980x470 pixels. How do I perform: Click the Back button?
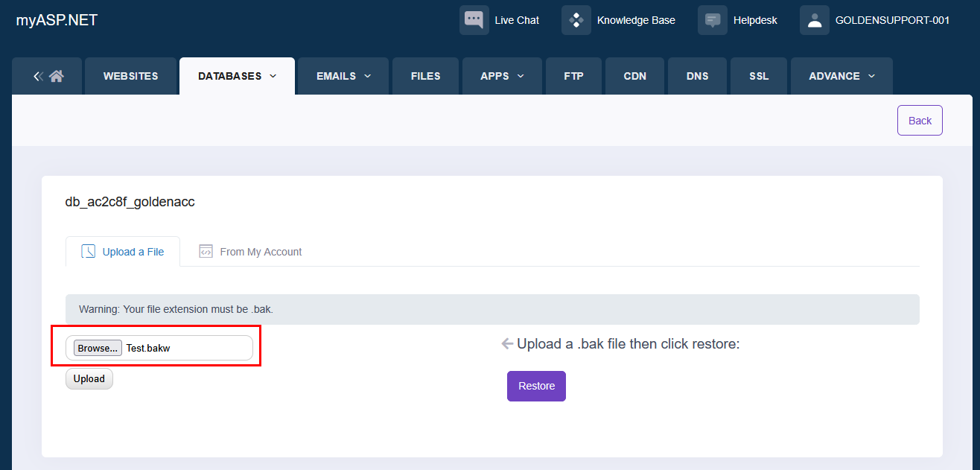920,121
